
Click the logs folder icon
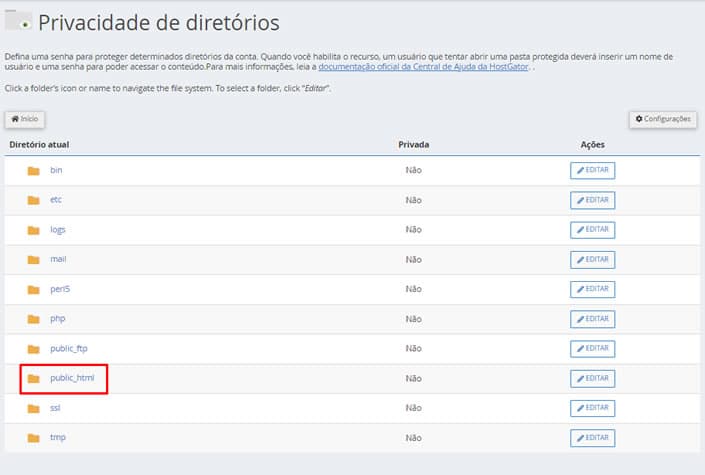click(33, 230)
